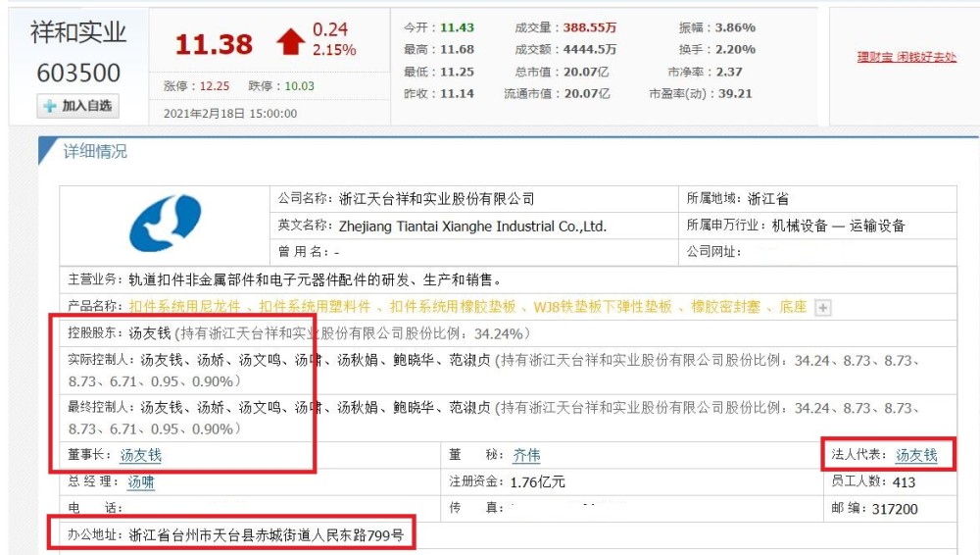
Task: Click the 实际控制人 row text
Action: pos(494,371)
